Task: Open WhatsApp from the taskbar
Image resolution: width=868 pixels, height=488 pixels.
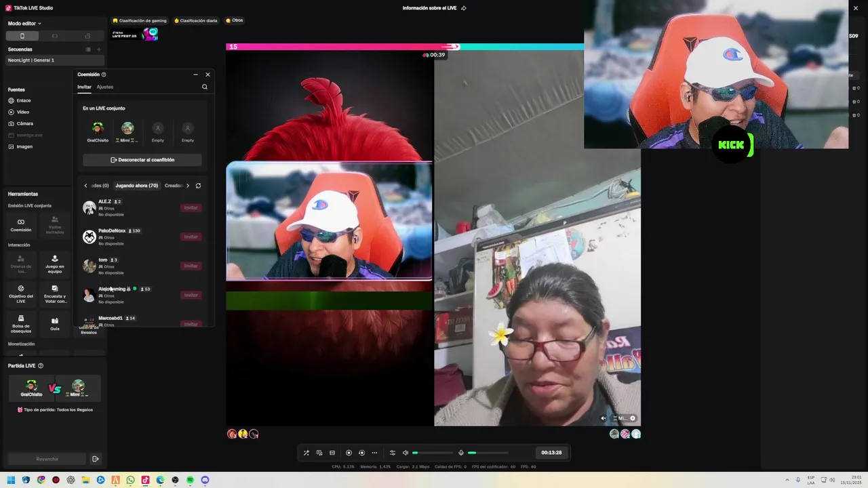Action: [130, 480]
